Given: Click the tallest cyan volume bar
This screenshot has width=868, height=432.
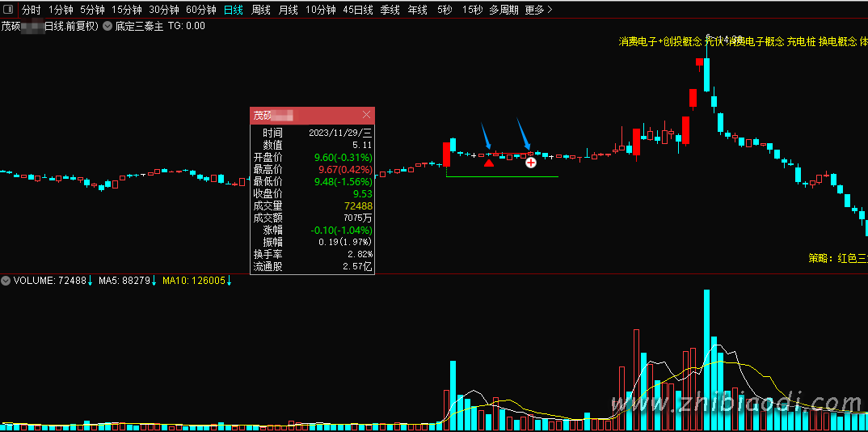Looking at the screenshot, I should point(706,359).
